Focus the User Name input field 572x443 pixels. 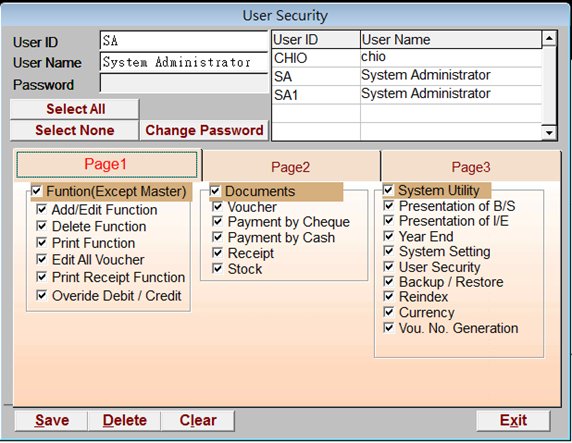tap(184, 62)
